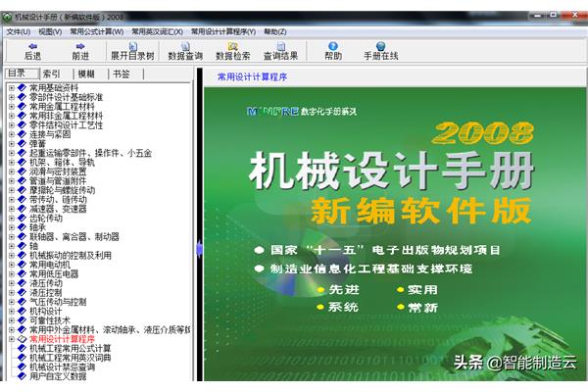Viewport: 588px width, 392px height.
Task: Expand the 常用基础资料 tree node
Action: tap(12, 88)
